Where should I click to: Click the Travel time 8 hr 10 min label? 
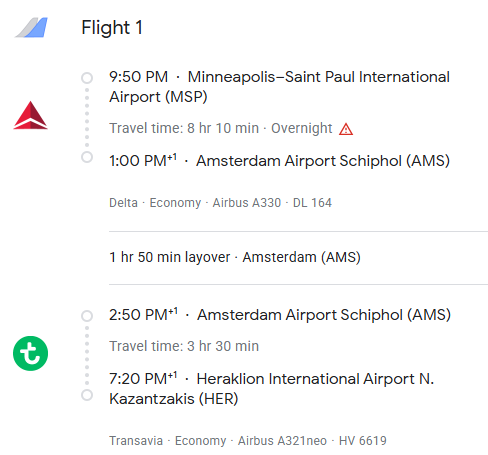[x=184, y=128]
